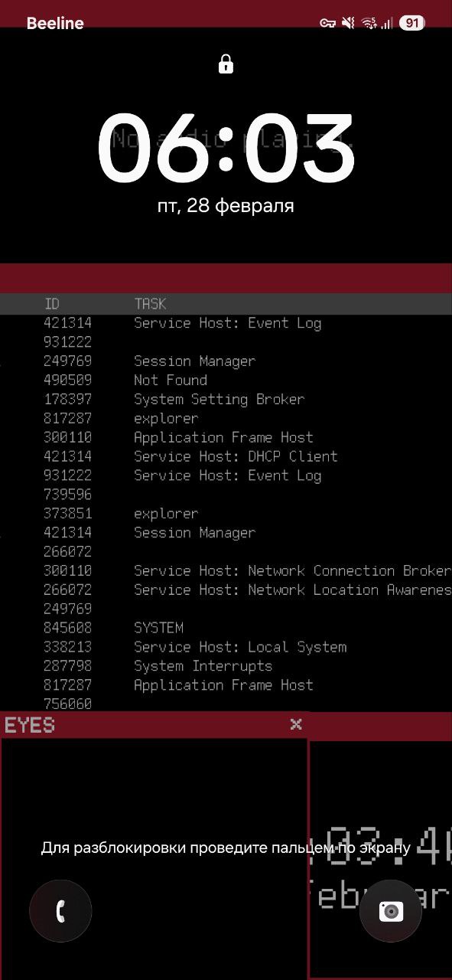Tap the EYES window title

point(30,725)
